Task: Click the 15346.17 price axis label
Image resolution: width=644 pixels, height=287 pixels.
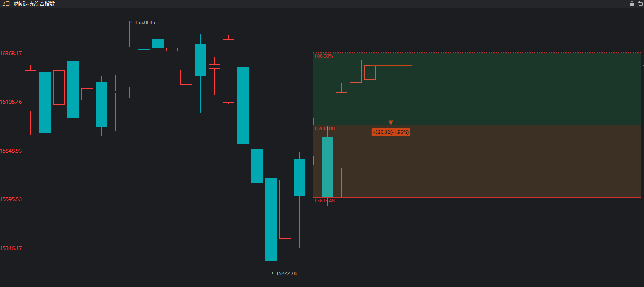Action: [11, 248]
